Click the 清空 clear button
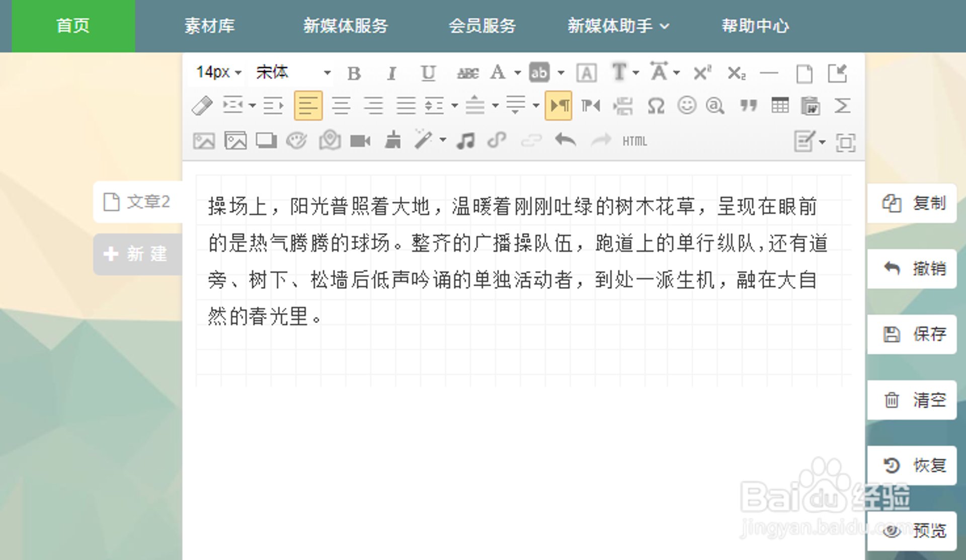 coord(912,400)
